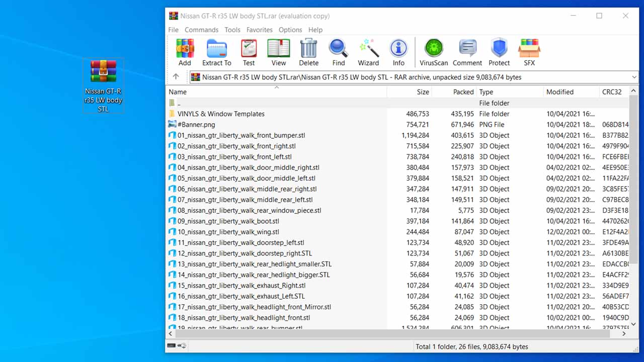The height and width of the screenshot is (362, 644).
Task: Select 17_nissan_gtr_liberty_walk_headlight_front_Mirror.stl
Action: [x=397, y=307]
